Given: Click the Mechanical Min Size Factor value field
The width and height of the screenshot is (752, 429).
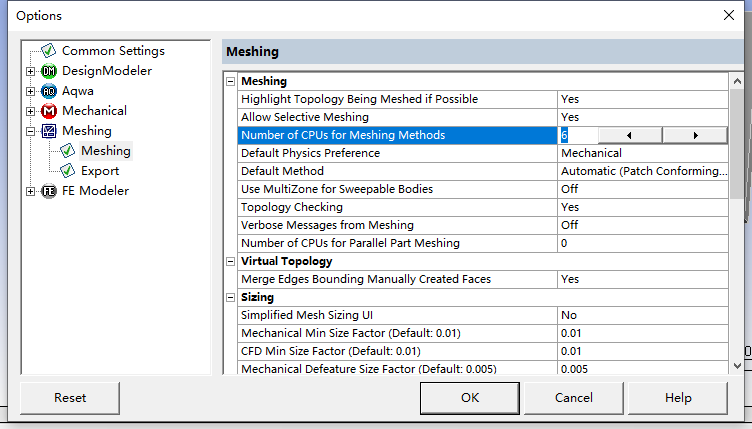Looking at the screenshot, I should [643, 333].
